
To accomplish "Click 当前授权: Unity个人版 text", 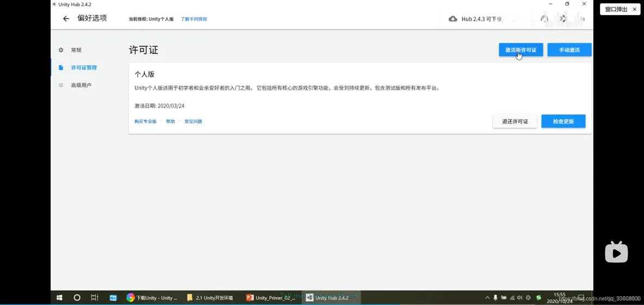I will [x=151, y=19].
